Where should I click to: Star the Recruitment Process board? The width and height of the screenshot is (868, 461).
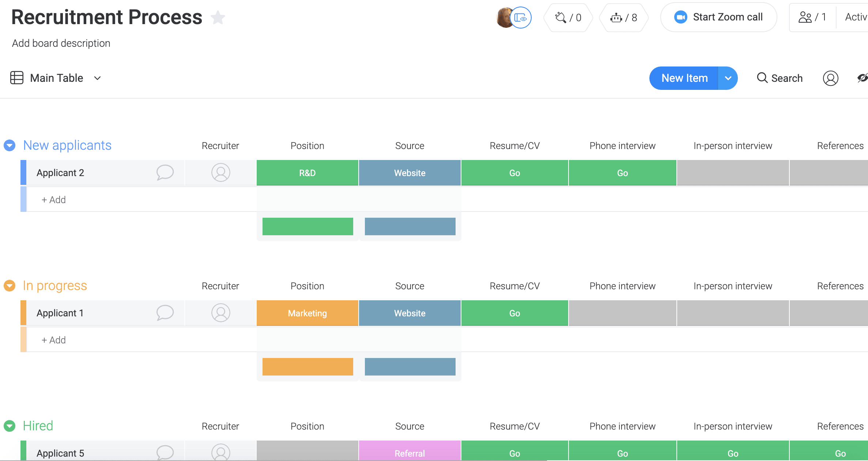pos(218,17)
